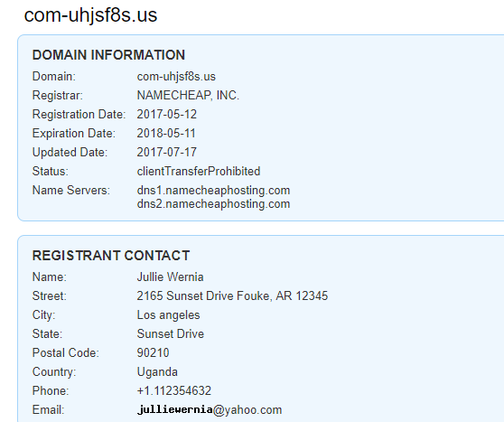Click the registrar NAMECHEAP, INC.
The width and height of the screenshot is (504, 422).
tap(188, 95)
